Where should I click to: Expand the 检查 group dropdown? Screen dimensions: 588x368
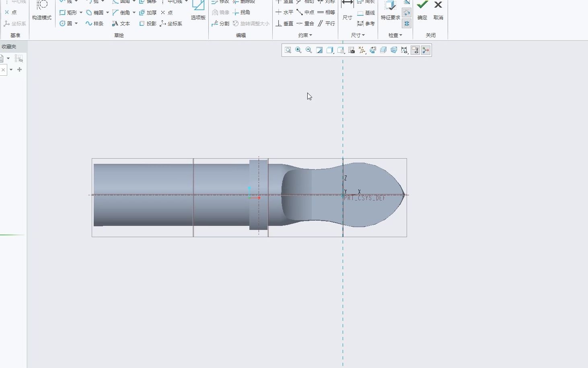pyautogui.click(x=395, y=35)
